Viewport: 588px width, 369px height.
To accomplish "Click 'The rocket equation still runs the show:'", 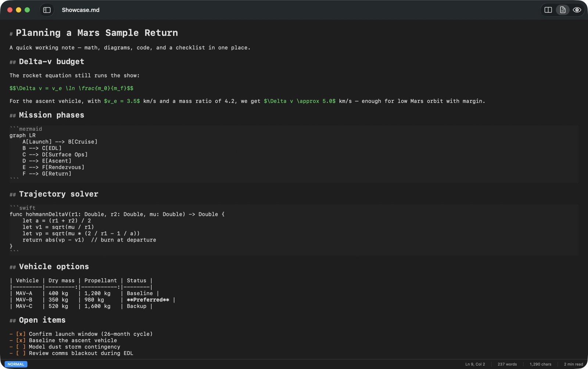I will [x=75, y=76].
